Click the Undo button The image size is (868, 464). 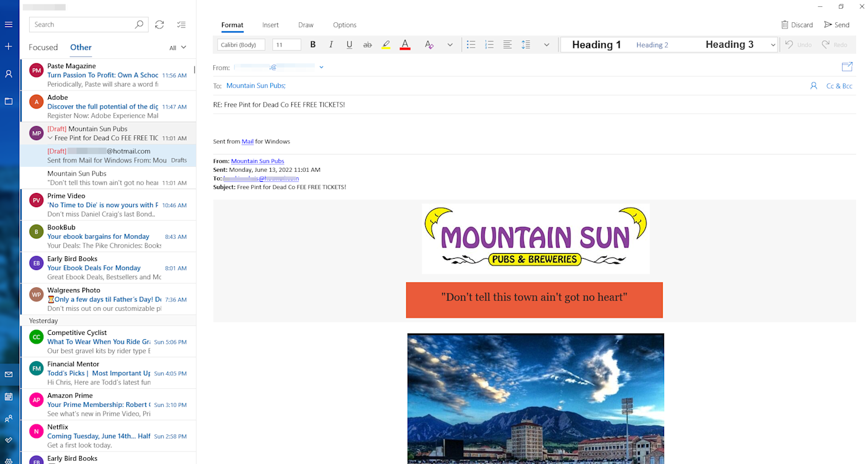click(x=799, y=45)
